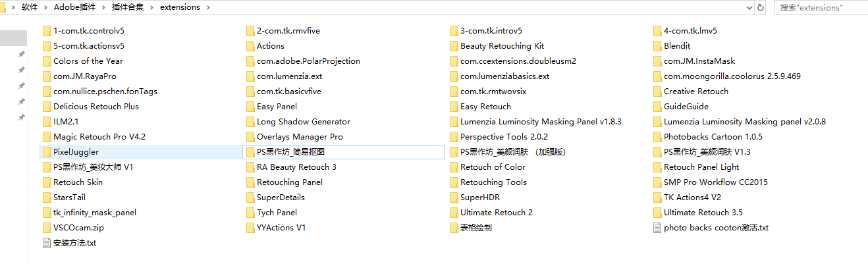868x264 pixels.
Task: Select Lumenzia Luminosity Masking panel v2.0.8
Action: click(745, 122)
